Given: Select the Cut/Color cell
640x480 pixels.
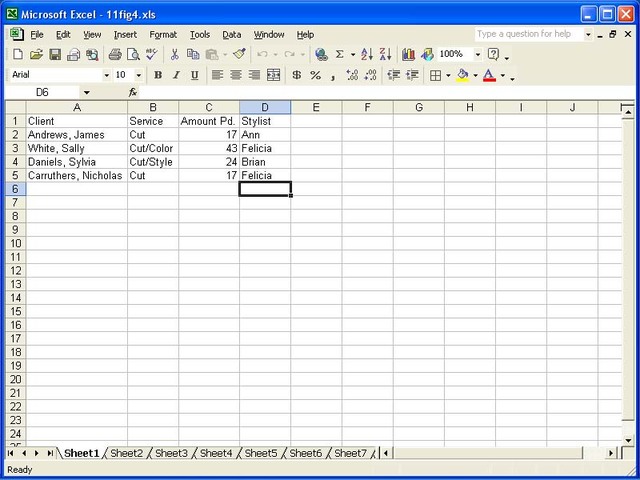Looking at the screenshot, I should (153, 148).
